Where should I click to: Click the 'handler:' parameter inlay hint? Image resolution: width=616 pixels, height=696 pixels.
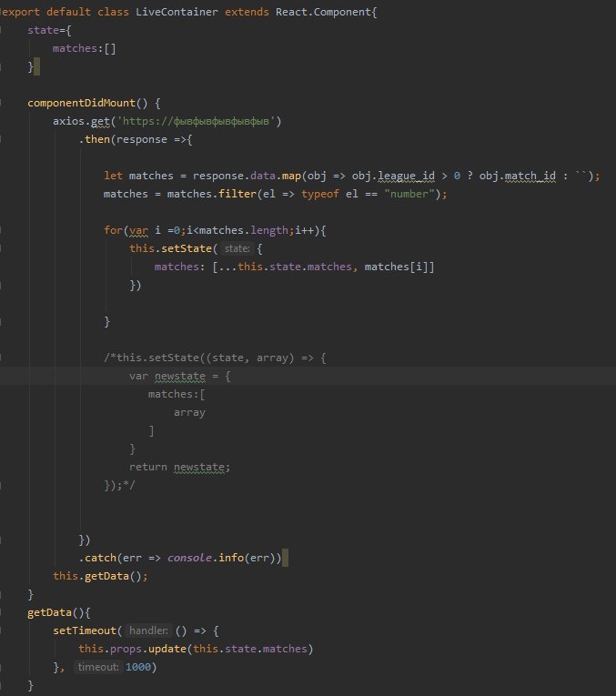coord(148,630)
